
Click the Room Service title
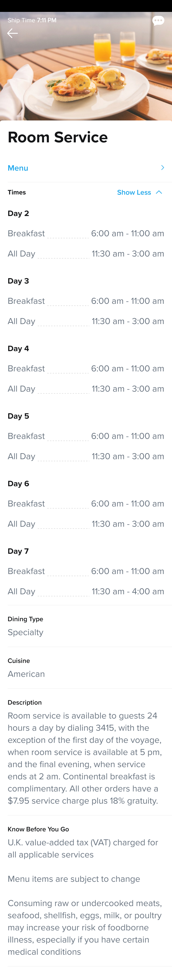tap(58, 137)
